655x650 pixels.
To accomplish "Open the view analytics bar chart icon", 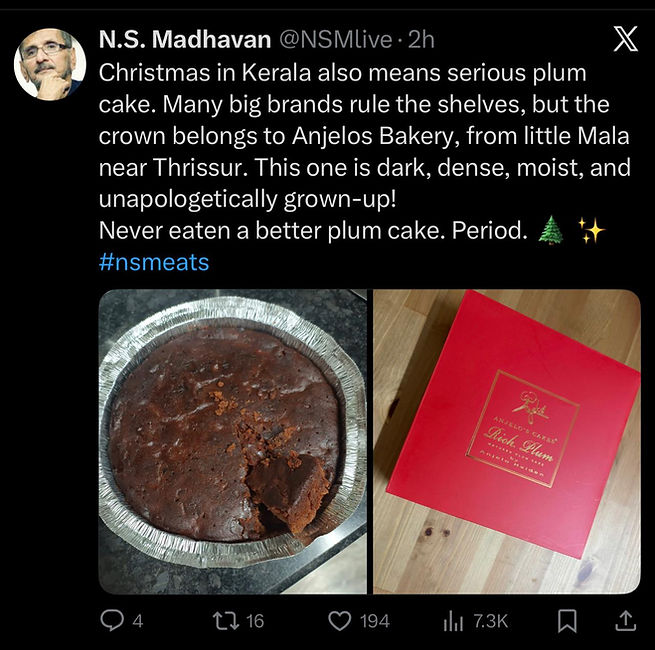I will click(453, 621).
